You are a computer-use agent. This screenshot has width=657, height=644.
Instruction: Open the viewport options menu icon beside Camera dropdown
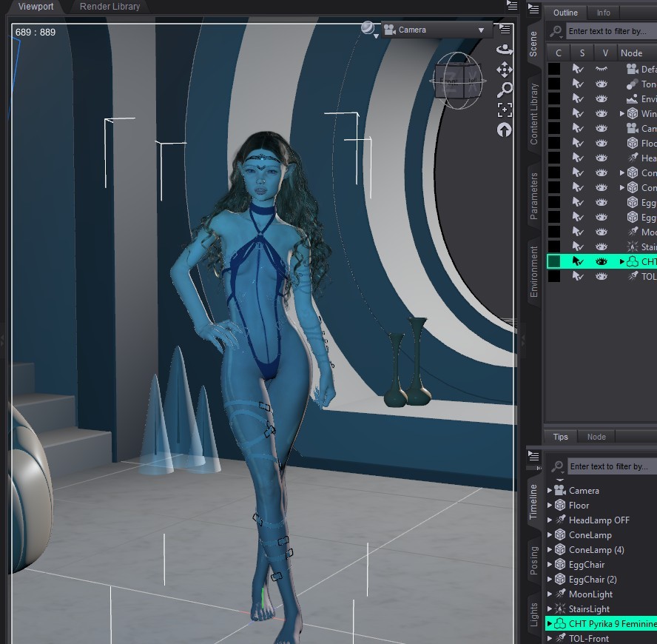[x=505, y=29]
